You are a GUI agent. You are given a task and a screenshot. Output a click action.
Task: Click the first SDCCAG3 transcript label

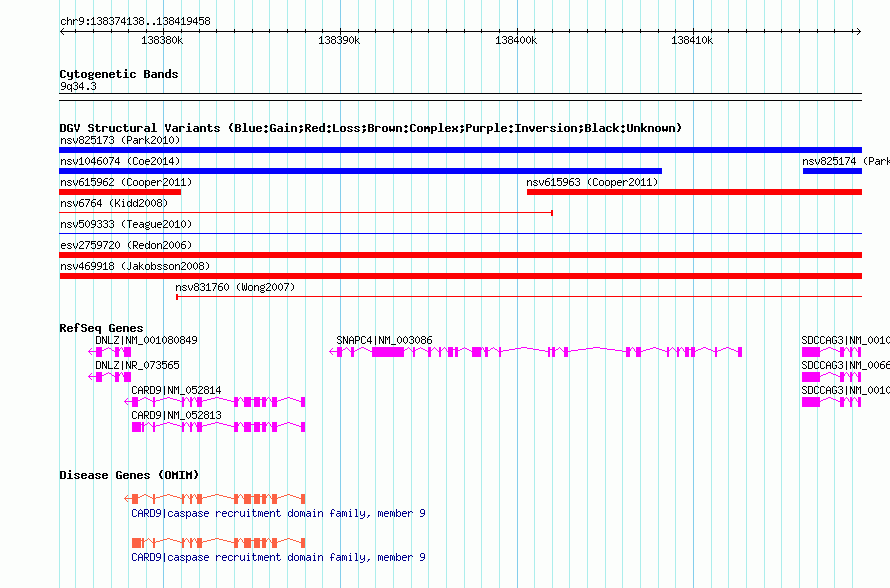[846, 340]
